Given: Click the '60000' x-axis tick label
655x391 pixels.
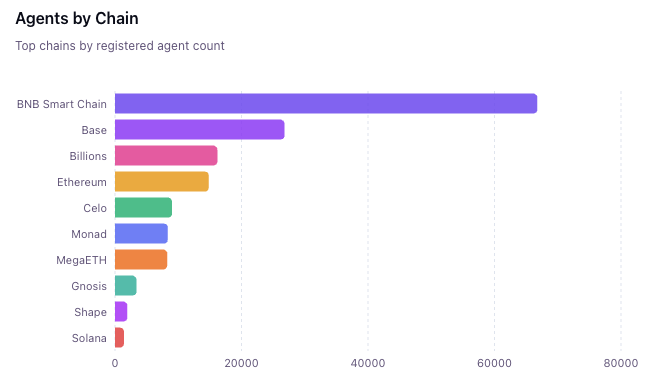Looking at the screenshot, I should pyautogui.click(x=495, y=363).
